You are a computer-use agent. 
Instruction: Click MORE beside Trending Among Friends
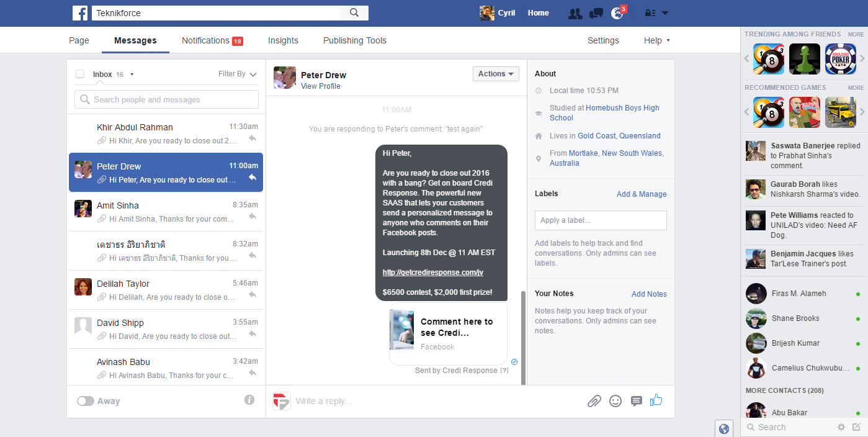coord(856,35)
